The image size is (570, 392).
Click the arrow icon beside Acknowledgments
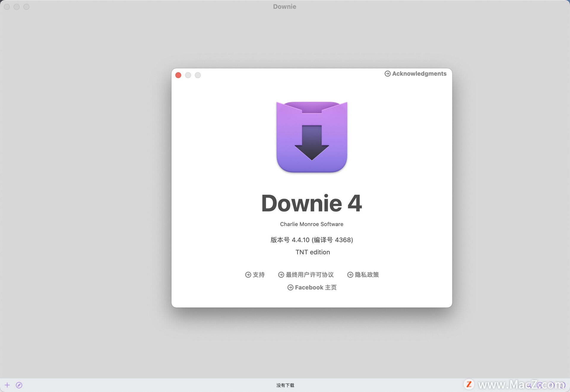[x=387, y=74]
